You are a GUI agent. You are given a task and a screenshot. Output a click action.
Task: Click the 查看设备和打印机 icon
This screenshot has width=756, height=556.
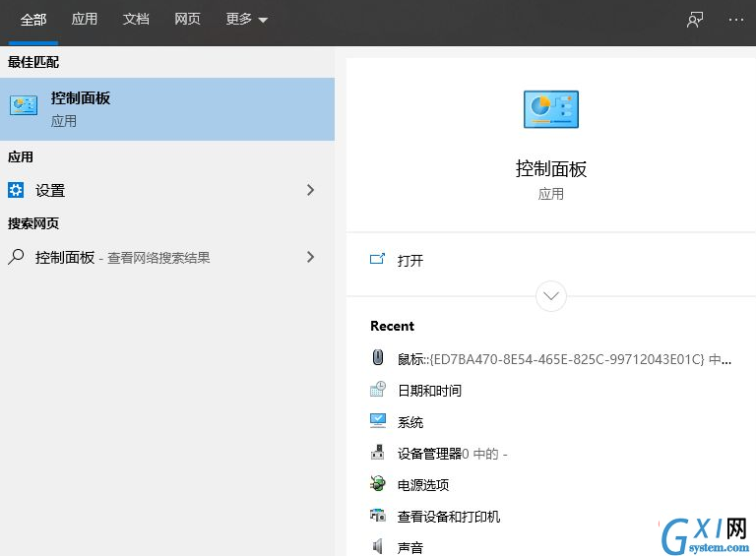(378, 515)
